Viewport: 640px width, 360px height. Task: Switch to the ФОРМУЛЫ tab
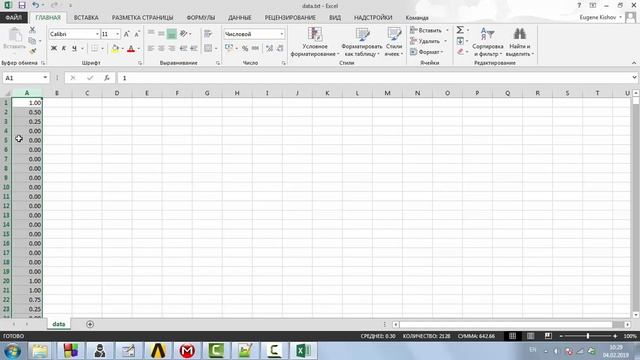(200, 18)
